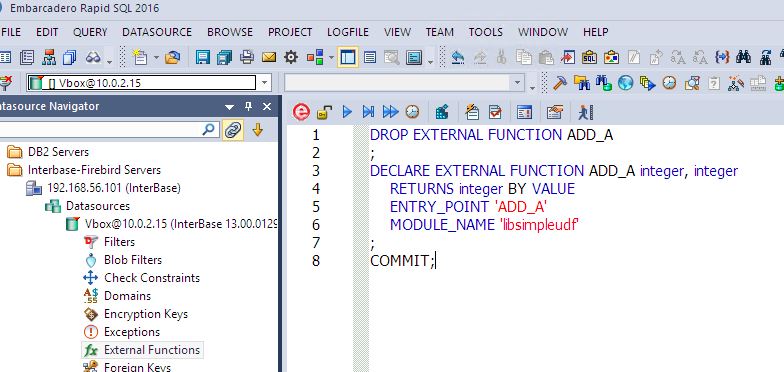Select DB2 Servers folder in tree
The width and height of the screenshot is (784, 372).
coord(58,152)
